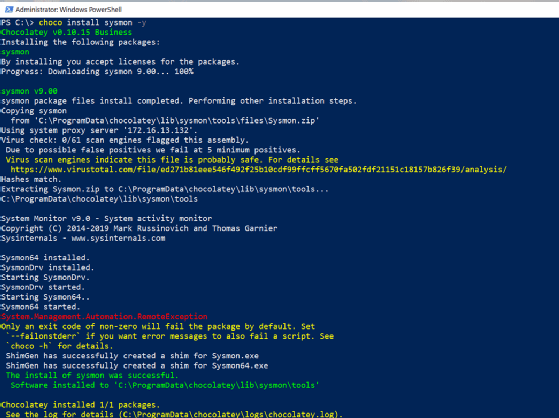559x418 pixels.
Task: Click 'Only an exit code of non-zero' line
Action: [158, 326]
